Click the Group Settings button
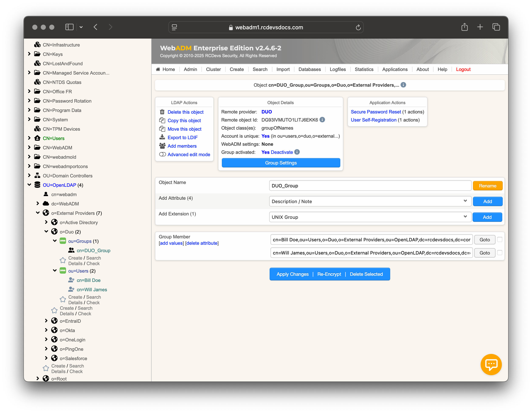 pos(281,163)
